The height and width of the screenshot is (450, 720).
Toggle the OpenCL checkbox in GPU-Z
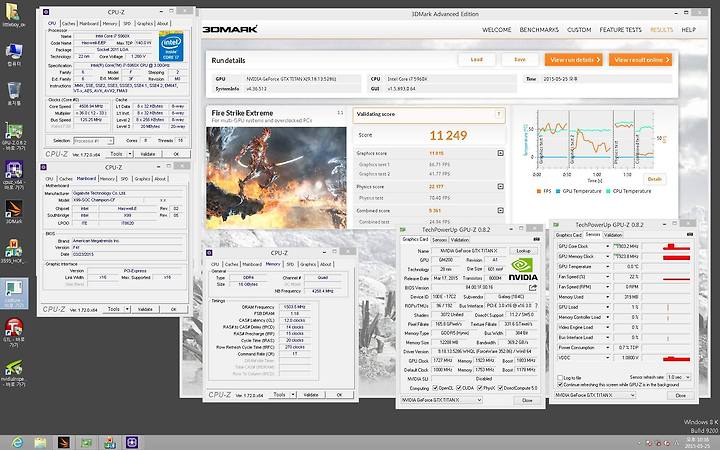click(x=435, y=388)
